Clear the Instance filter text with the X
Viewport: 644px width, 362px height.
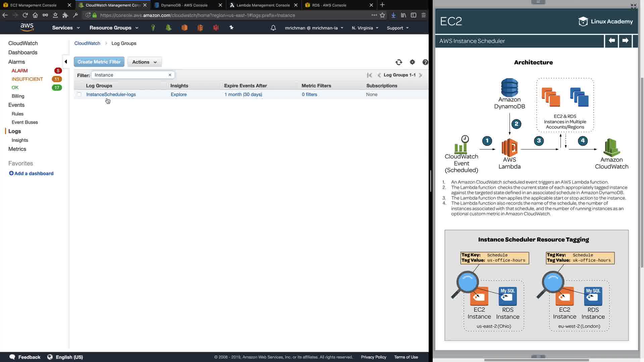point(170,75)
